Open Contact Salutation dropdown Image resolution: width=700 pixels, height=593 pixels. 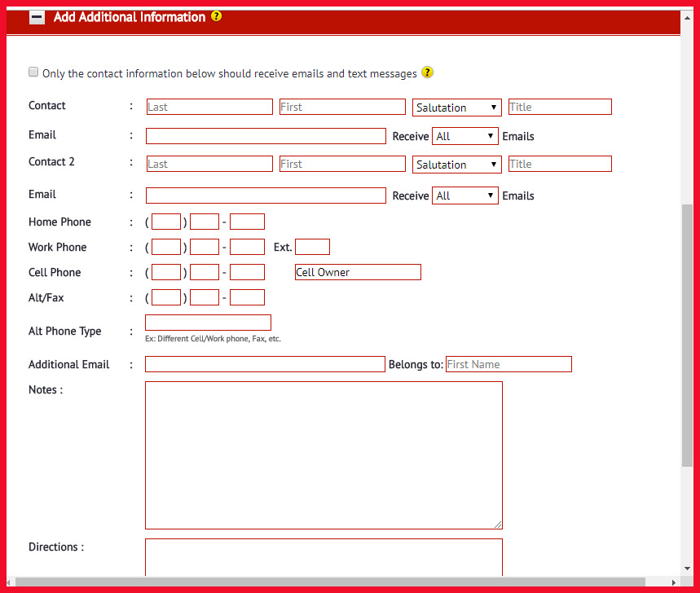(456, 108)
